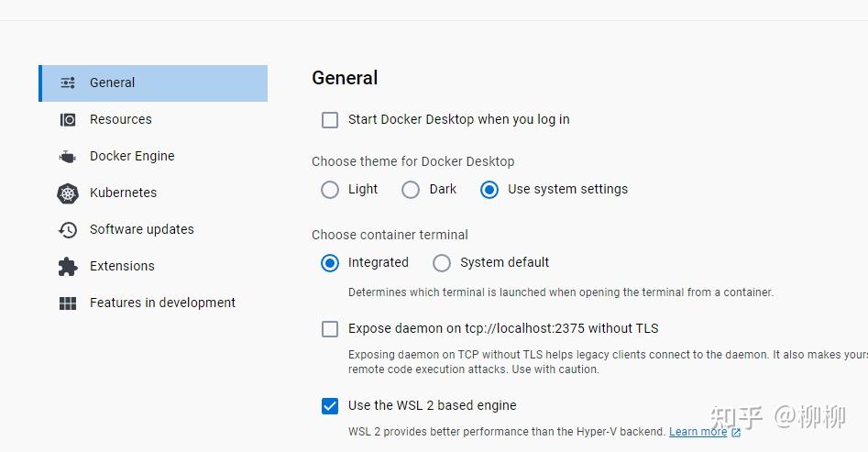Switch container terminal to System default
868x452 pixels.
(442, 262)
